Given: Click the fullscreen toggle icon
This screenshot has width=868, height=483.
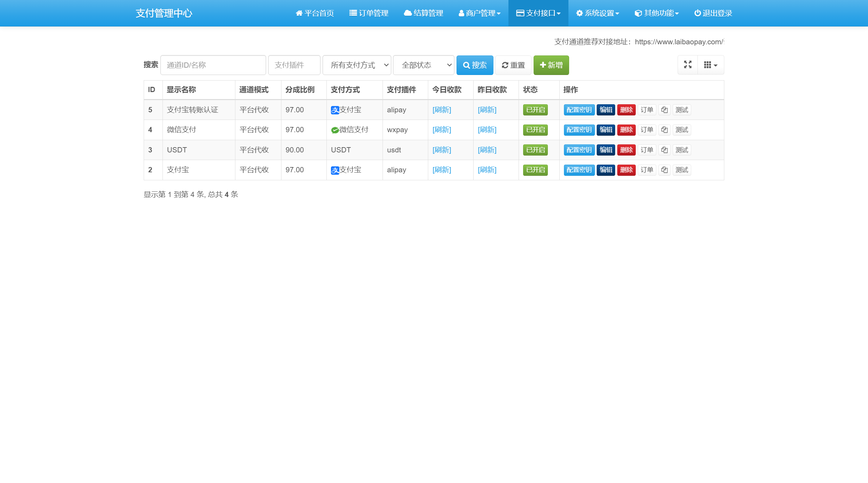Looking at the screenshot, I should click(x=687, y=65).
